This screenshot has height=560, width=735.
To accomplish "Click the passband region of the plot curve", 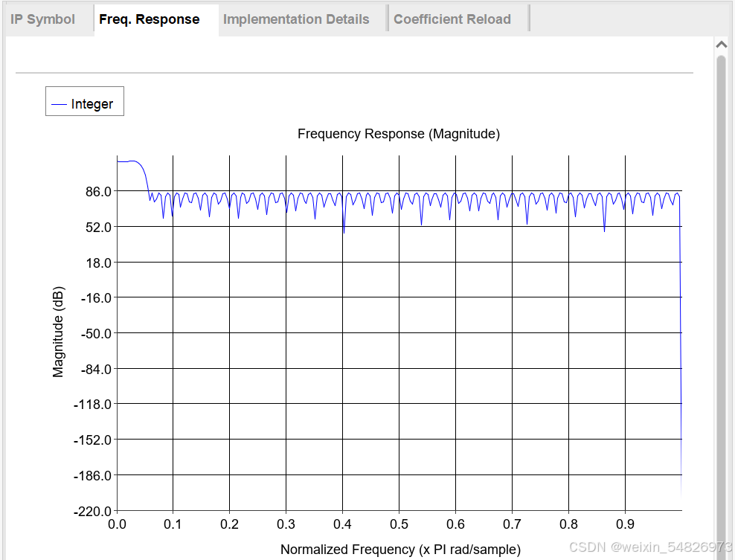I will pos(128,161).
